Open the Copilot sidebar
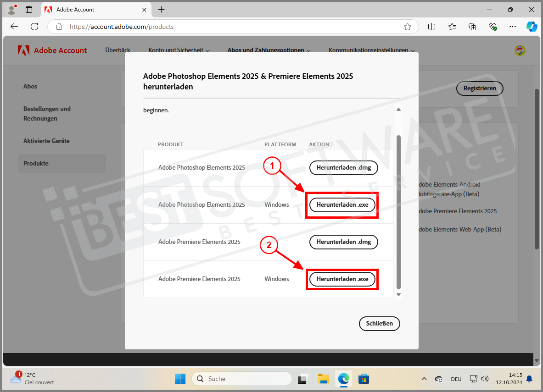The height and width of the screenshot is (392, 543). click(532, 27)
